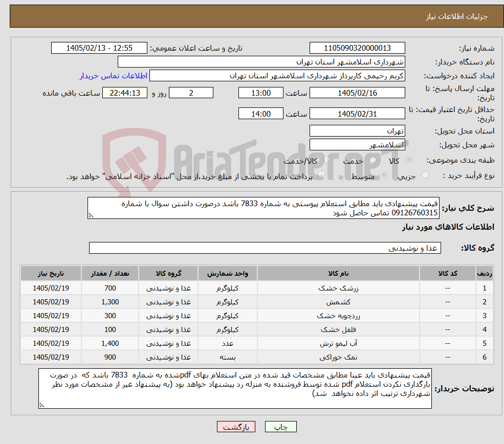The image size is (504, 444).
Task: Click the goods group cell in نمک خوراکی row
Action: [168, 357]
